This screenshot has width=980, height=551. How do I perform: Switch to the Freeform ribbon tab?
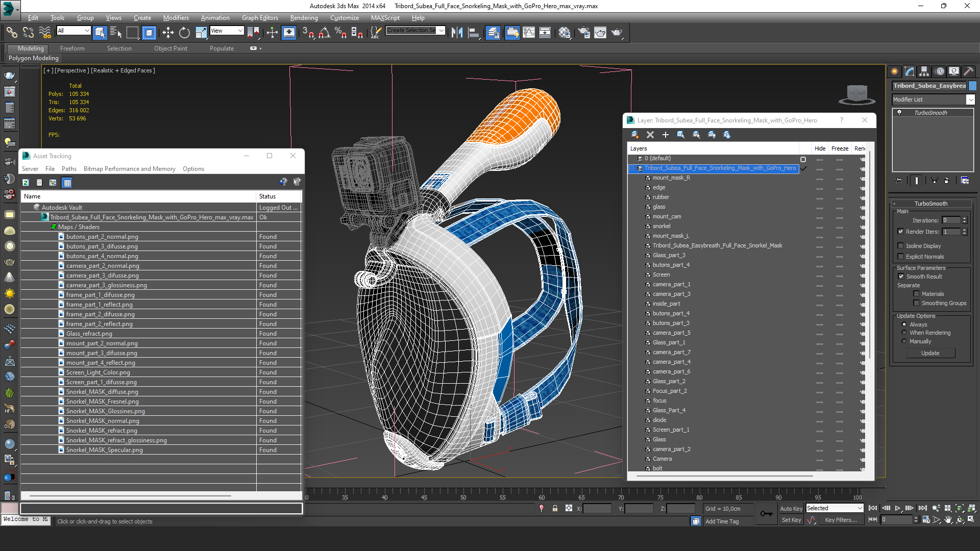(x=72, y=48)
